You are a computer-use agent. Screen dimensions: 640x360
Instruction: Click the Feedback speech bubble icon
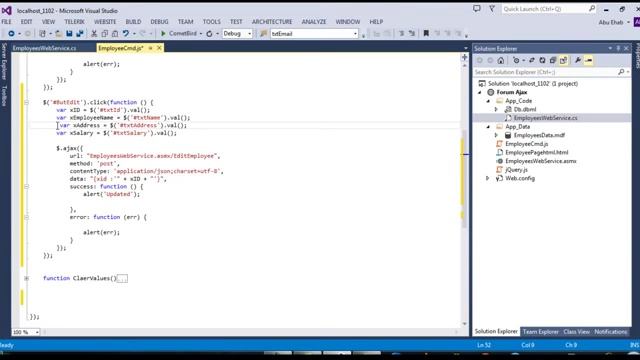click(x=477, y=9)
